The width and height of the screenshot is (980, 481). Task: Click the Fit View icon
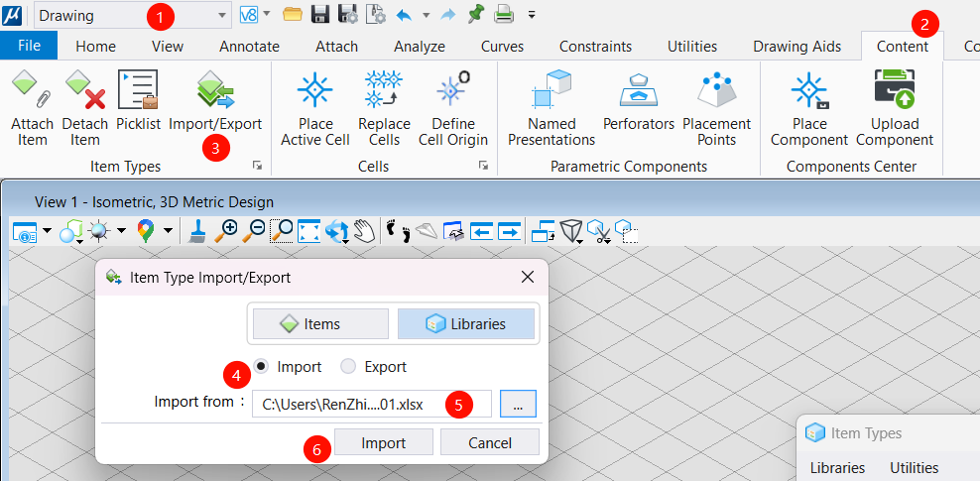pyautogui.click(x=309, y=231)
